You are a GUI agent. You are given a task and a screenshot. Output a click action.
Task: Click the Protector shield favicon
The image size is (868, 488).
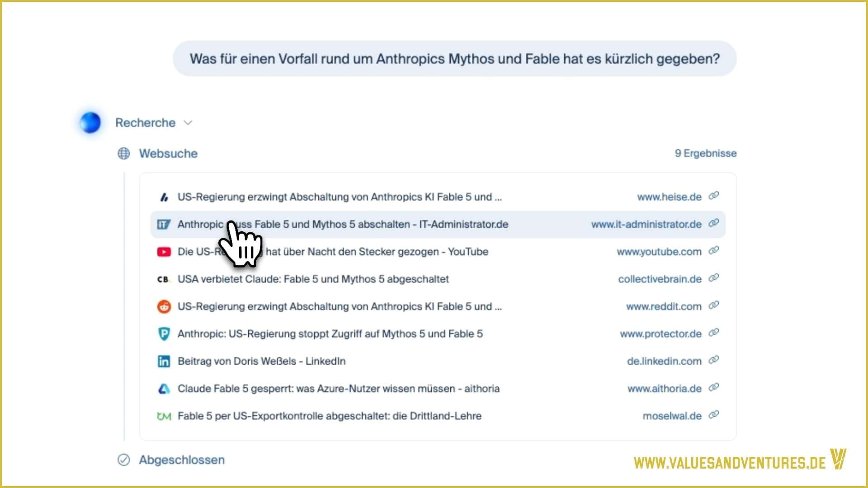point(164,334)
